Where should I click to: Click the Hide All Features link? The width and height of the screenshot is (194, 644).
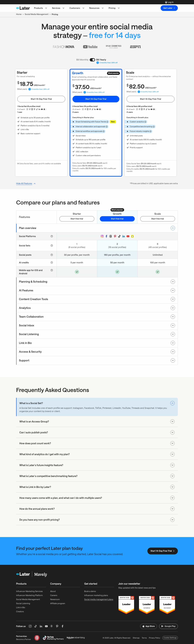pyautogui.click(x=24, y=183)
